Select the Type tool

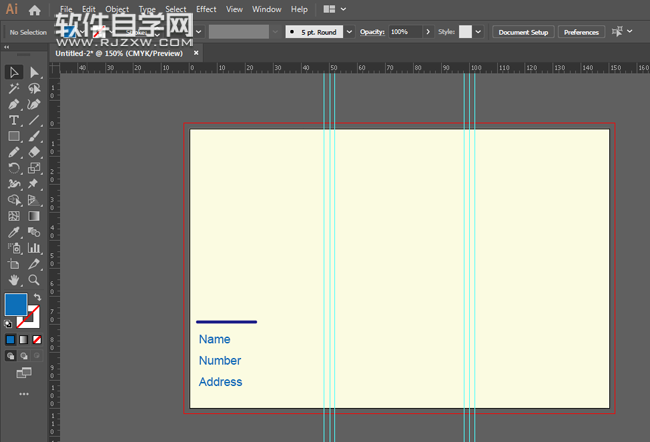point(14,120)
